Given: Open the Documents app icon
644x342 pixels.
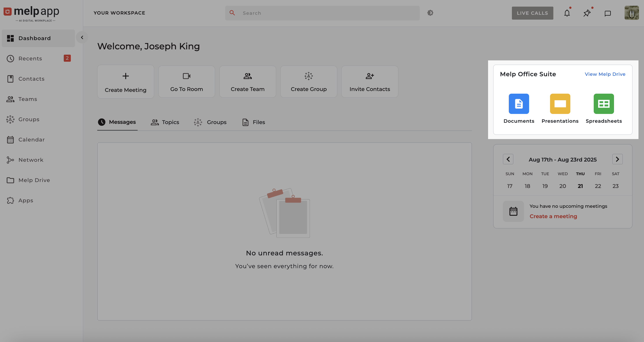Looking at the screenshot, I should coord(519,104).
